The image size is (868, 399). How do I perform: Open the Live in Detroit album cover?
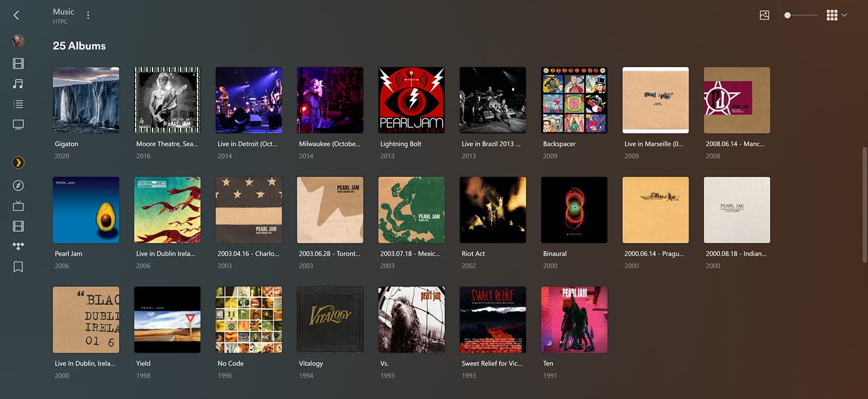[248, 100]
